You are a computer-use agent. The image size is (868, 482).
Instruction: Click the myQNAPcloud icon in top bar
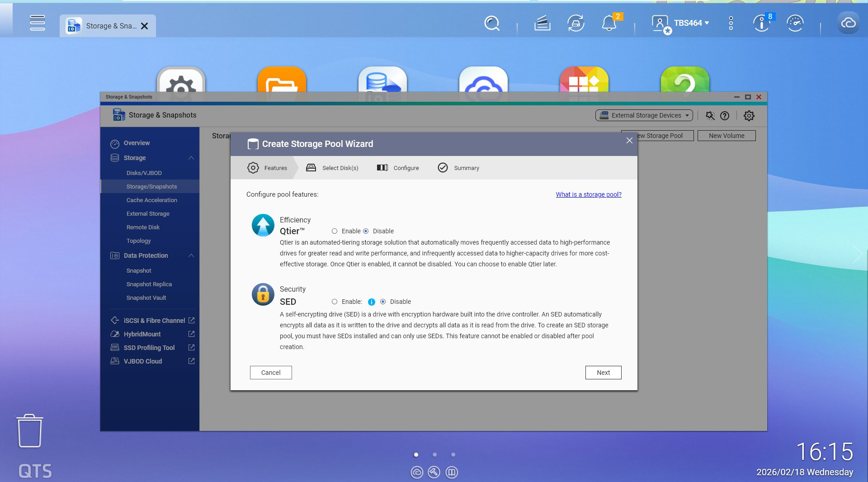[x=848, y=24]
